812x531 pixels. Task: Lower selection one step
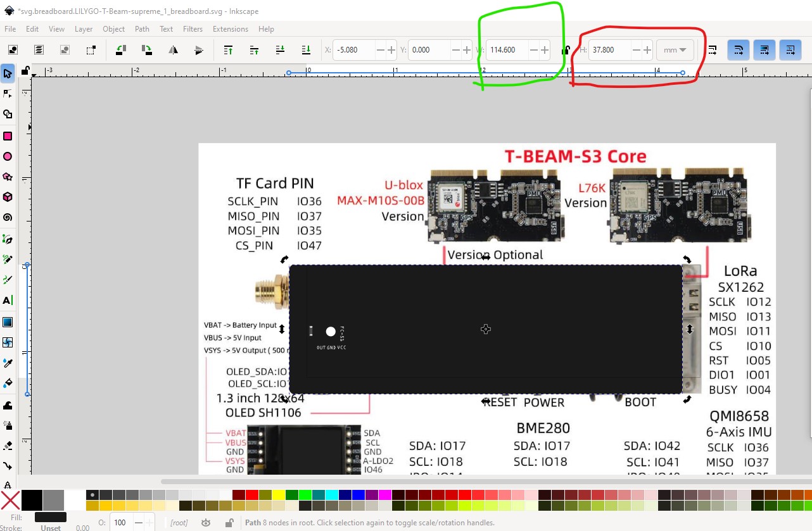(x=280, y=49)
